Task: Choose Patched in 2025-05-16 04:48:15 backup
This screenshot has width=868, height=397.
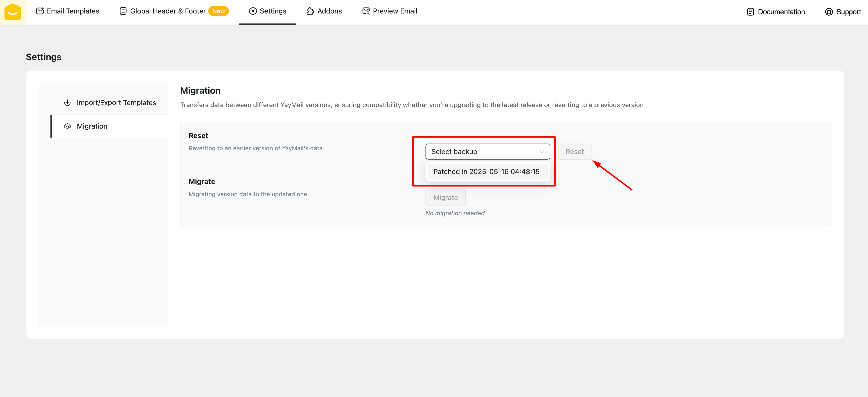Action: [x=486, y=172]
